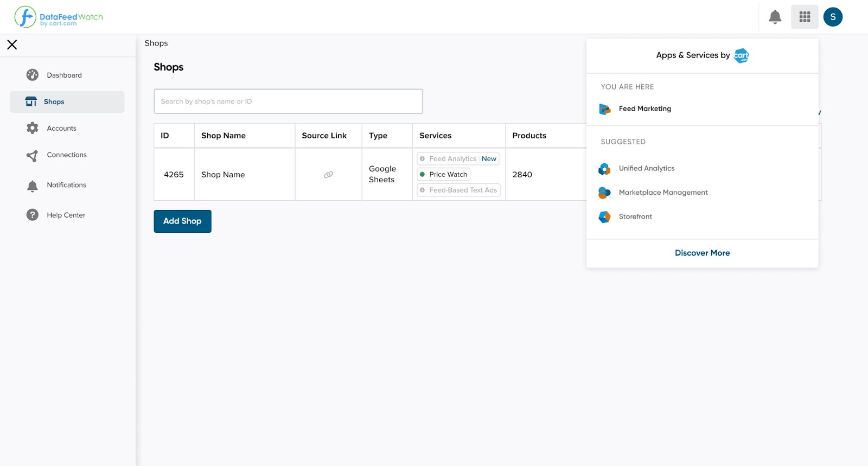Open sidebar Notifications page
The width and height of the screenshot is (868, 466).
[66, 186]
